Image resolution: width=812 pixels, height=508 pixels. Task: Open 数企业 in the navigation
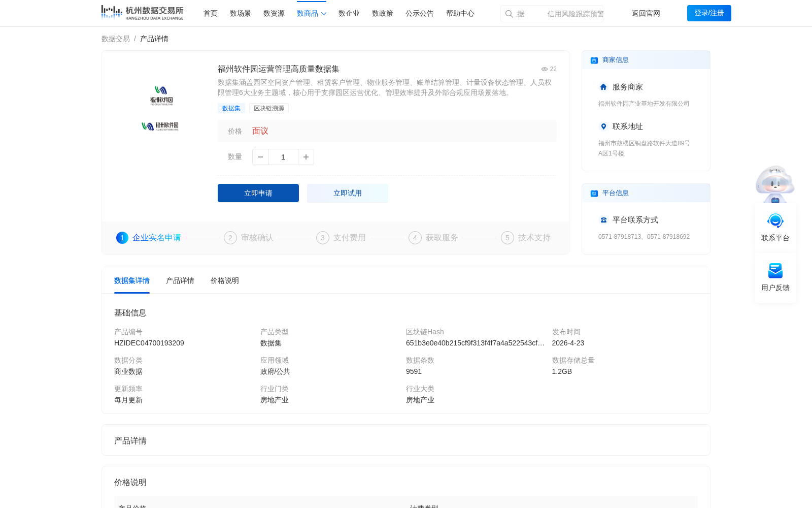349,13
